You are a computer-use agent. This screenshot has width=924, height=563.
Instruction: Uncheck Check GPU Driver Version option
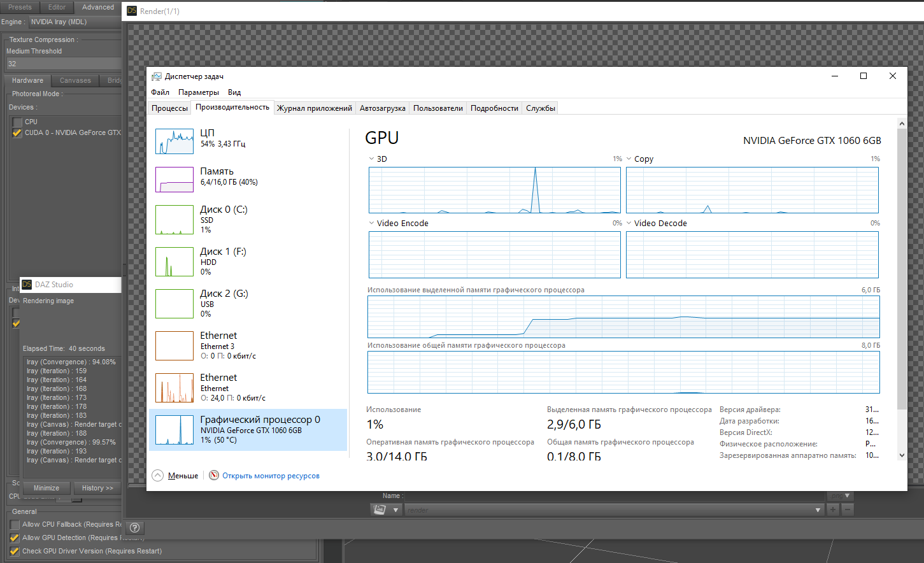tap(15, 552)
